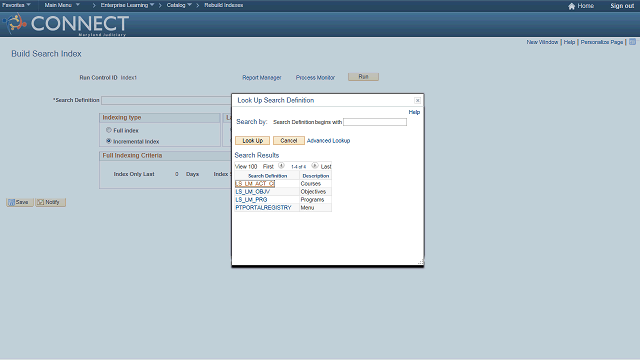The width and height of the screenshot is (640, 360).
Task: Cancel the lookup dialog
Action: pyautogui.click(x=289, y=141)
